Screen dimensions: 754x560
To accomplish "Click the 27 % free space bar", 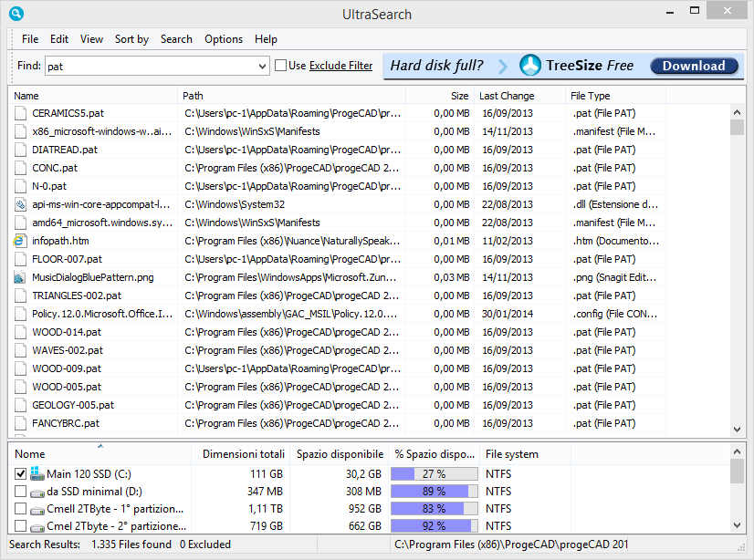I will point(435,474).
